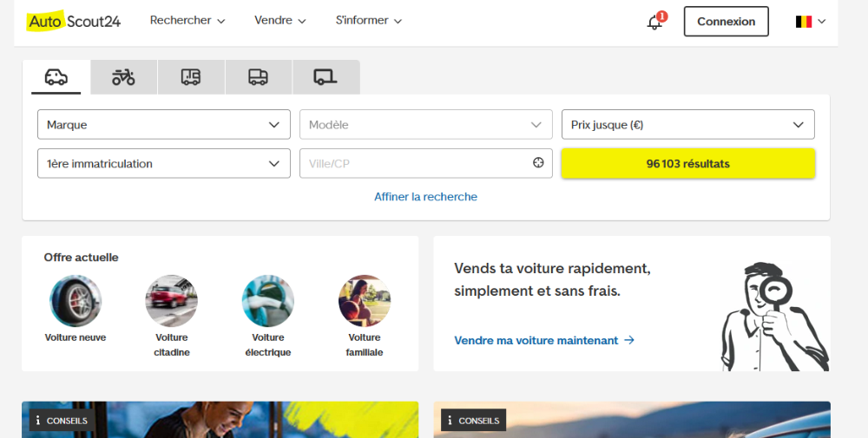868x438 pixels.
Task: Expand the S'informer menu
Action: [368, 21]
